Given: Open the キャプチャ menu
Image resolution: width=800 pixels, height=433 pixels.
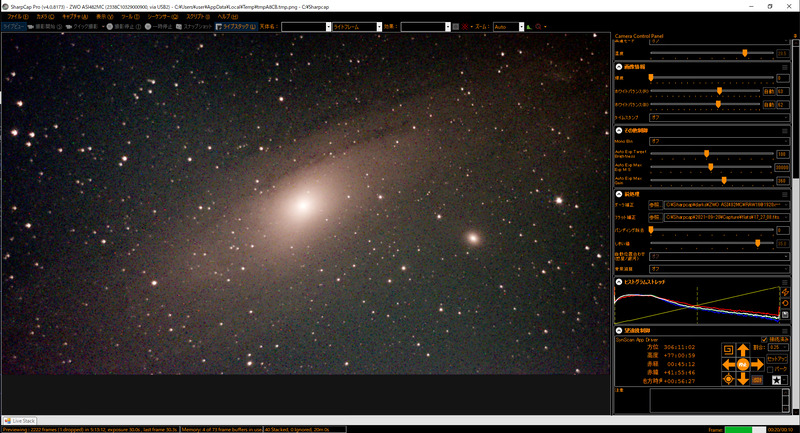Looking at the screenshot, I should [x=75, y=16].
